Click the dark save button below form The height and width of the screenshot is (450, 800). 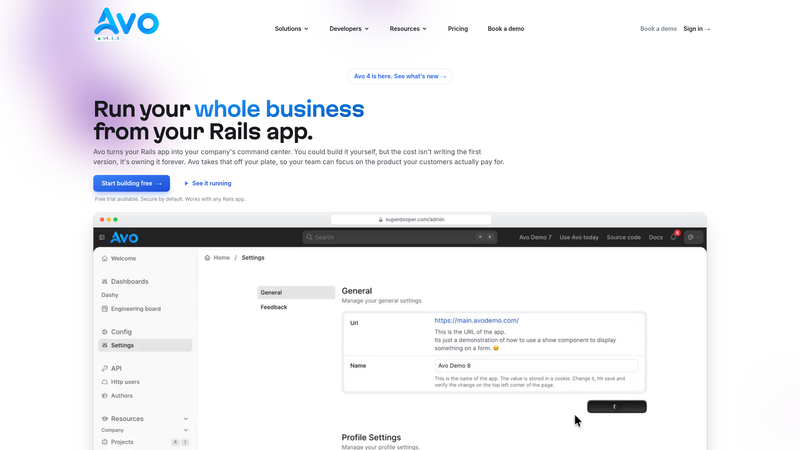tap(617, 407)
